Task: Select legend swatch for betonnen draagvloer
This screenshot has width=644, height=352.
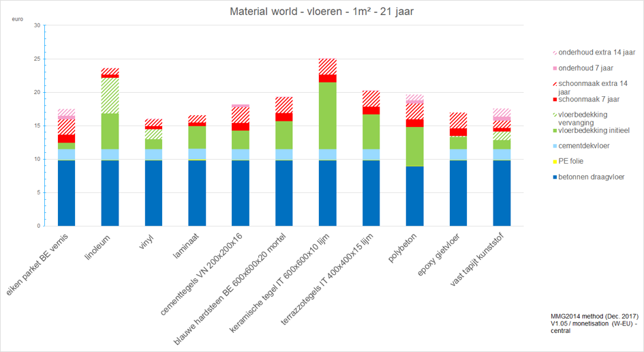Action: [x=555, y=177]
